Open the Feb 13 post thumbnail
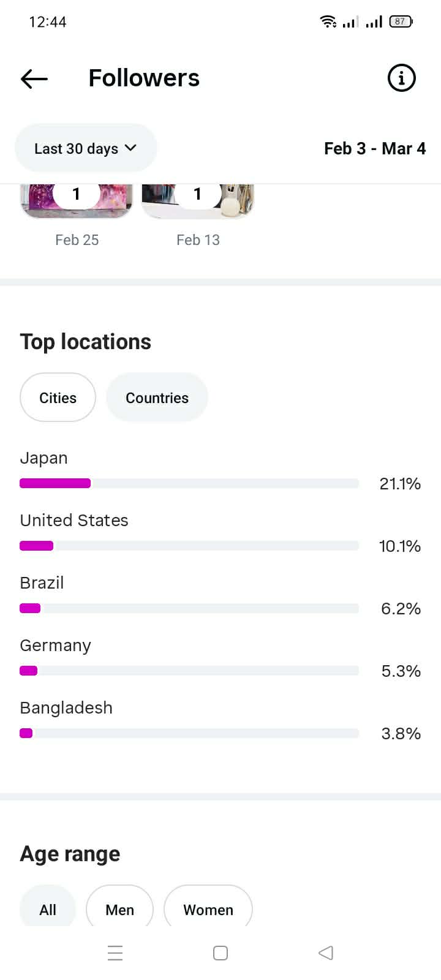This screenshot has height=980, width=441. [197, 201]
